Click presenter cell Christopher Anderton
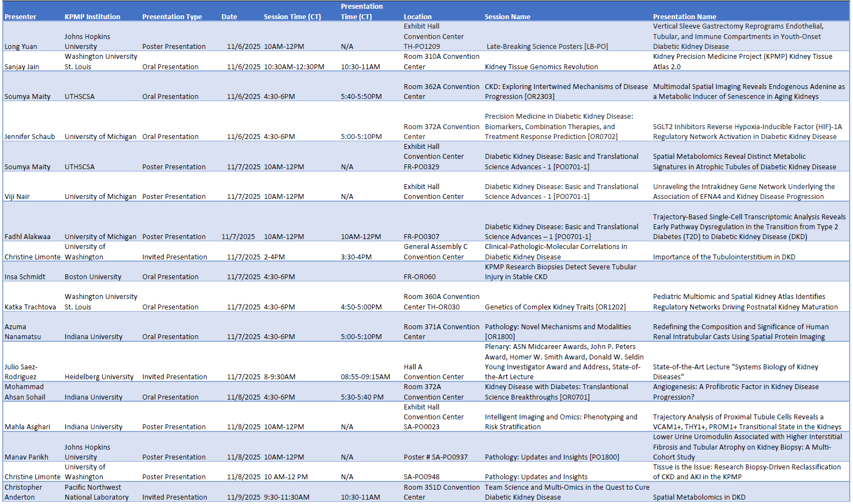Viewport: 853px width, 504px height. 23,492
